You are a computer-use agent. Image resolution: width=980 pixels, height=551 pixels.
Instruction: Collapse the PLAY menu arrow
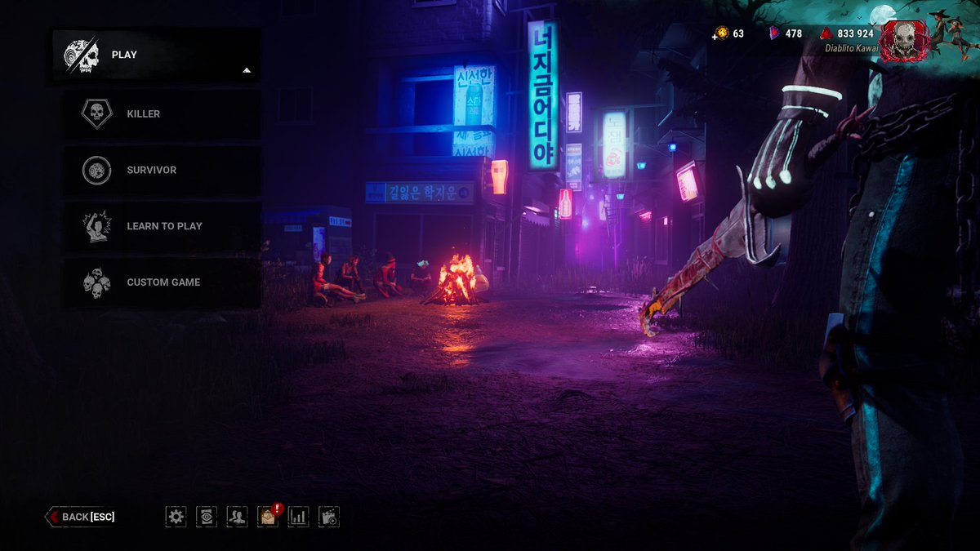click(x=247, y=71)
